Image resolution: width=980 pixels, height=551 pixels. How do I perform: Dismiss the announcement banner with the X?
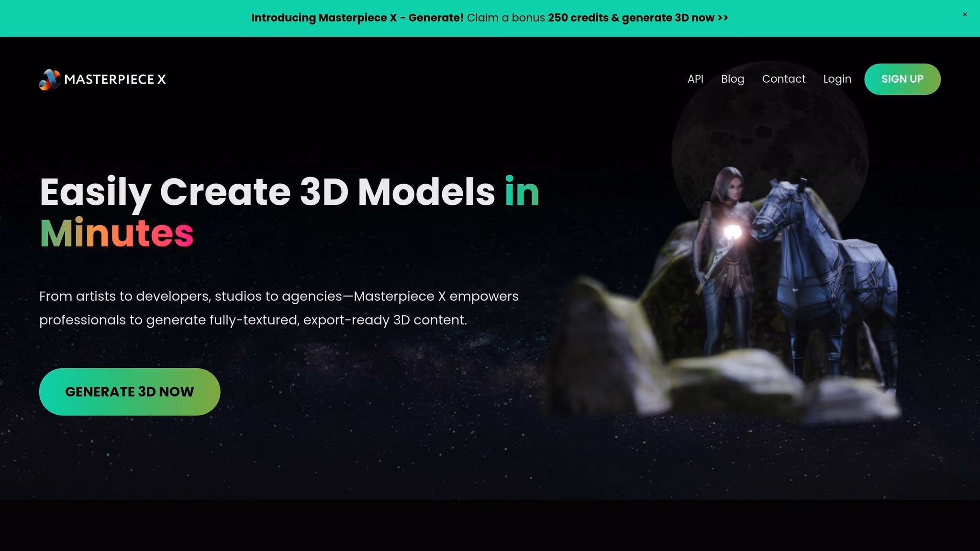[965, 14]
